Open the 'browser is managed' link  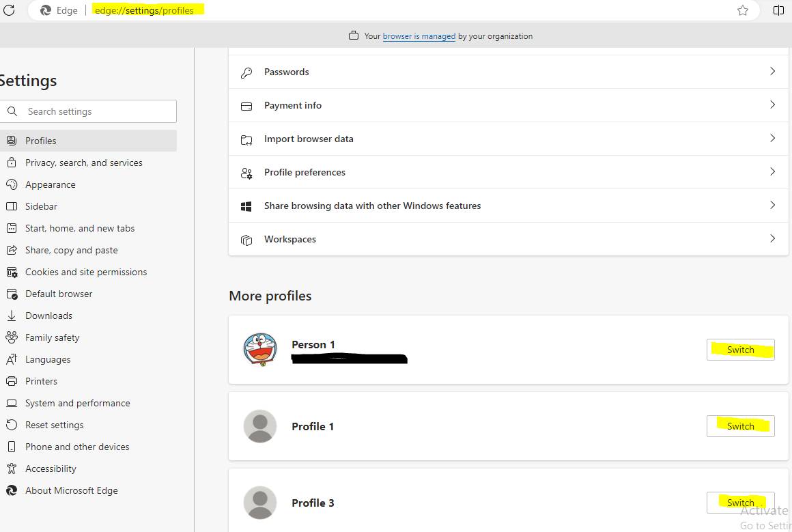(419, 36)
